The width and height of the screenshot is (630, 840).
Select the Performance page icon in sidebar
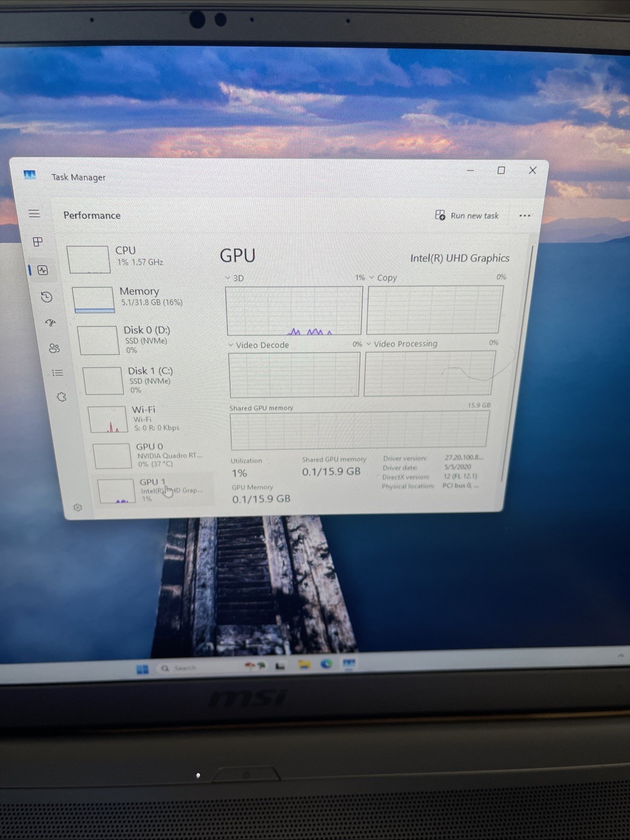[43, 270]
